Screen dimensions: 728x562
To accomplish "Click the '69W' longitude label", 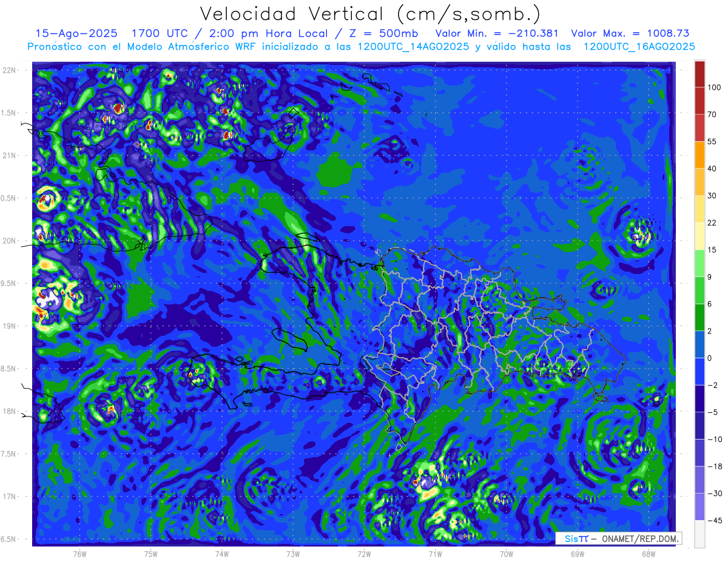I will [x=577, y=554].
